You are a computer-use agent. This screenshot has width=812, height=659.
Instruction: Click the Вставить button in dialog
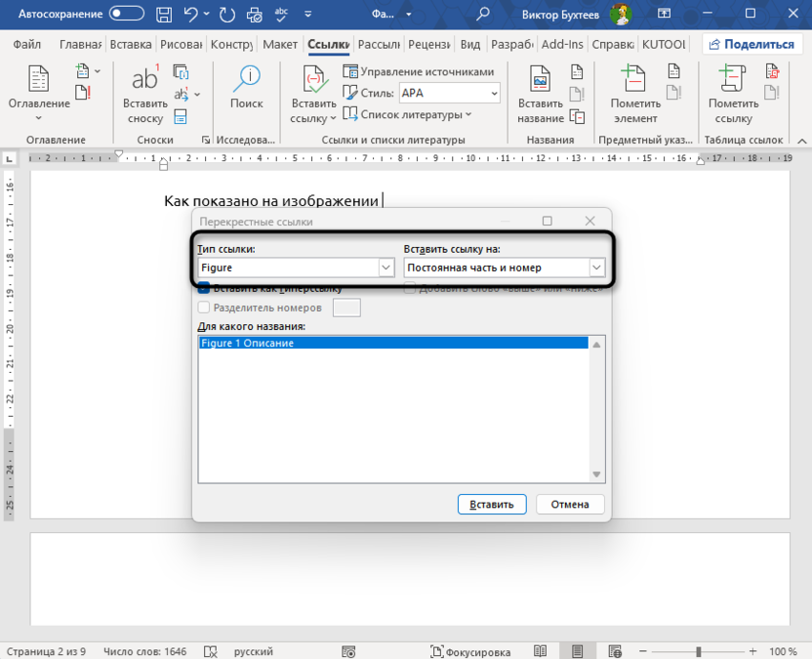[x=492, y=505]
